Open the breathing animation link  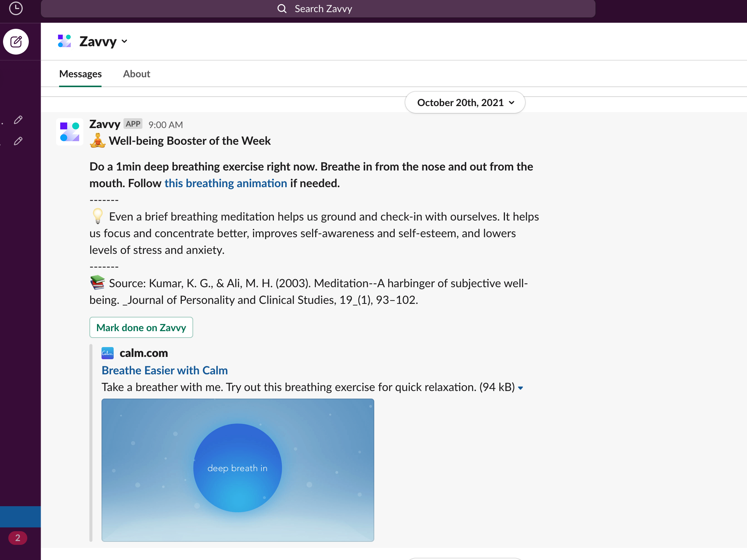click(x=225, y=183)
